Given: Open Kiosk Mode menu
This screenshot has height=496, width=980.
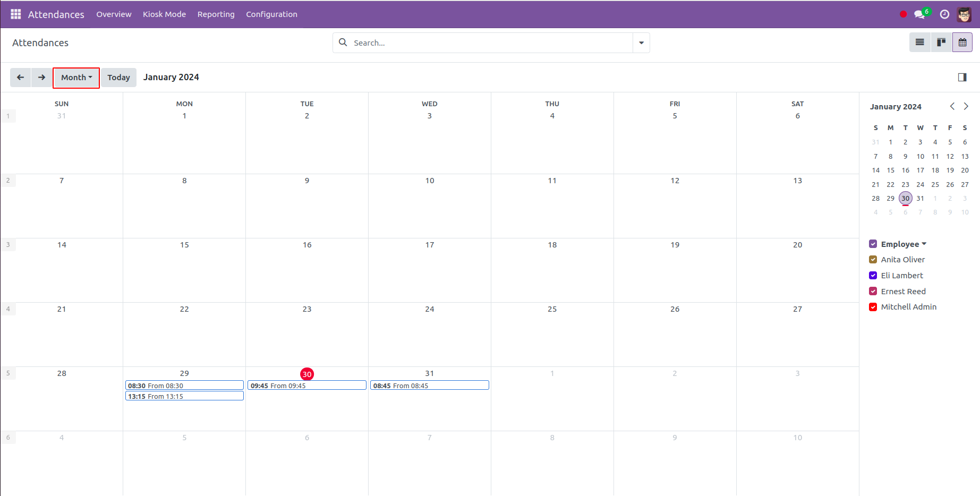Looking at the screenshot, I should pos(164,14).
